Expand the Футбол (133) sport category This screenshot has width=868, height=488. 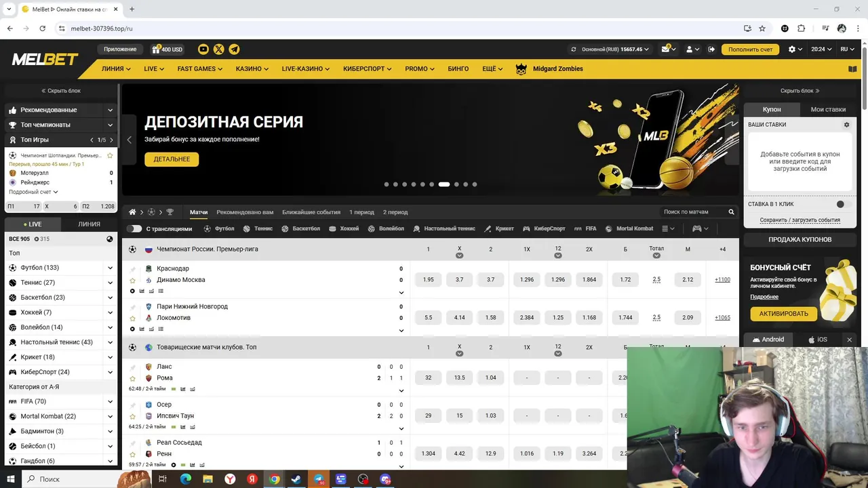[110, 268]
